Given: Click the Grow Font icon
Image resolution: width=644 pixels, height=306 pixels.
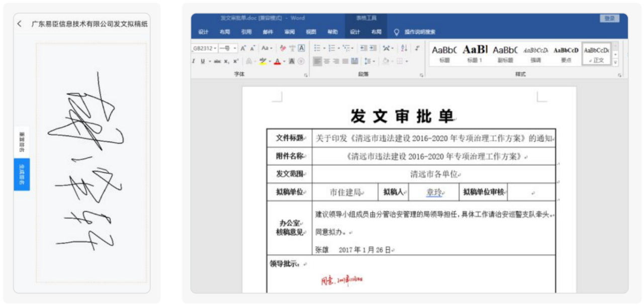Looking at the screenshot, I should [x=243, y=48].
